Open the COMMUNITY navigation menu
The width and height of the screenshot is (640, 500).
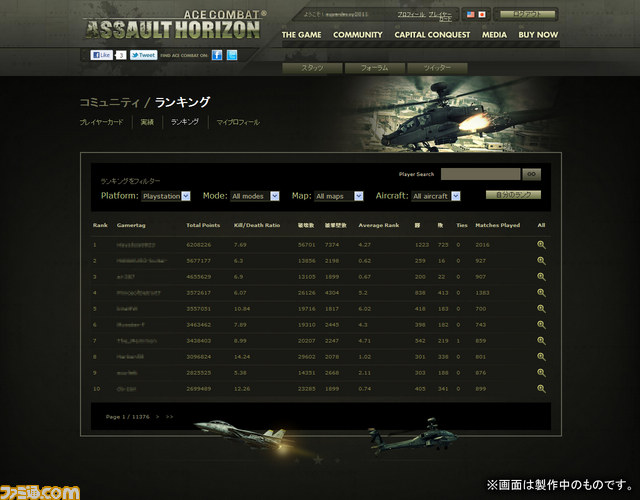[x=358, y=35]
